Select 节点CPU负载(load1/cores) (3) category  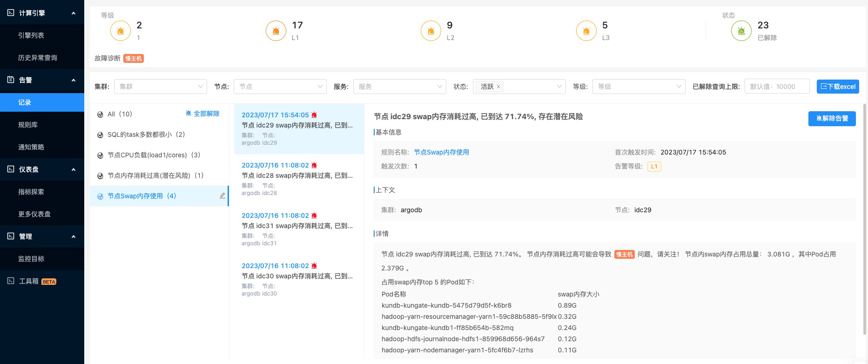pyautogui.click(x=159, y=155)
